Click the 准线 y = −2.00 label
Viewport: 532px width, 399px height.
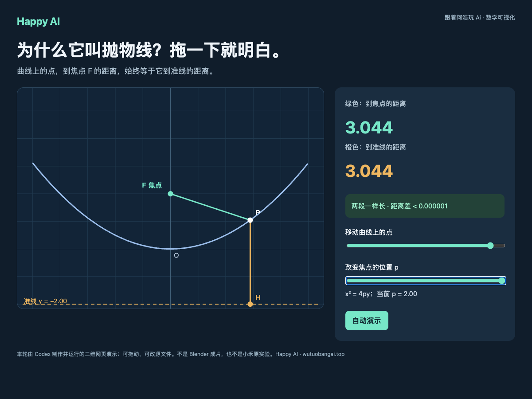(x=45, y=301)
